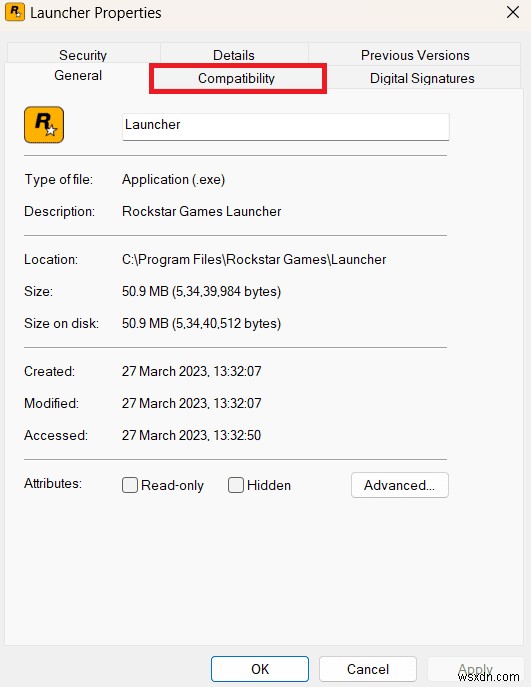The height and width of the screenshot is (687, 531).
Task: Tick the Hidden attribute checkbox
Action: click(x=236, y=485)
